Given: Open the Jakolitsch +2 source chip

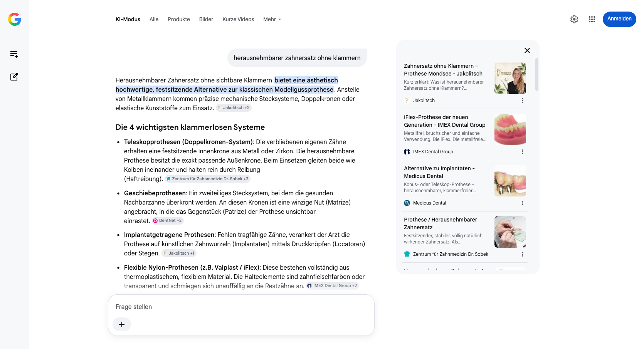Looking at the screenshot, I should [x=234, y=108].
